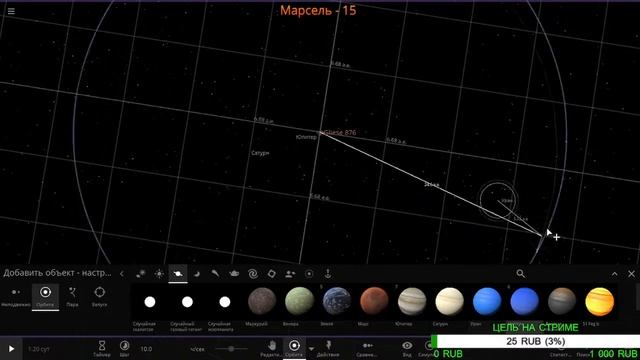Screen dimensions: 640x360
Task: Pick the gray-brown planet thumbnail
Action: click(562, 302)
